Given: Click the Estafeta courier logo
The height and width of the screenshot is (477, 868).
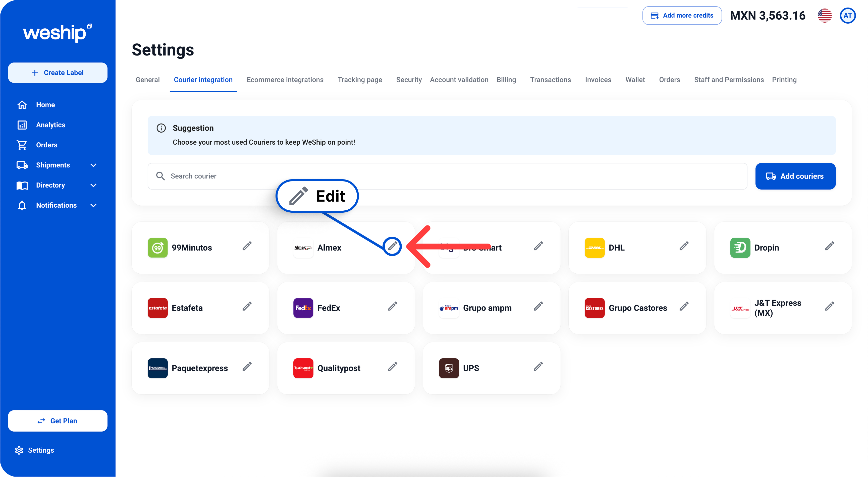Looking at the screenshot, I should 157,308.
